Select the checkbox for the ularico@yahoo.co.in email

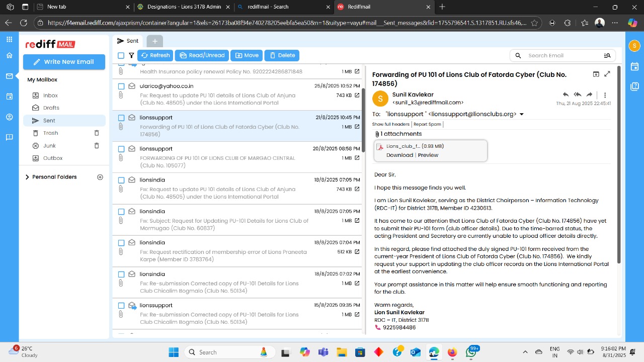121,86
